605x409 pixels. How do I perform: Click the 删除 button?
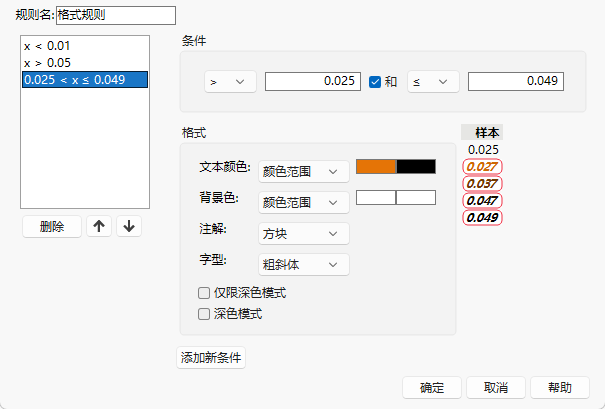coord(52,226)
